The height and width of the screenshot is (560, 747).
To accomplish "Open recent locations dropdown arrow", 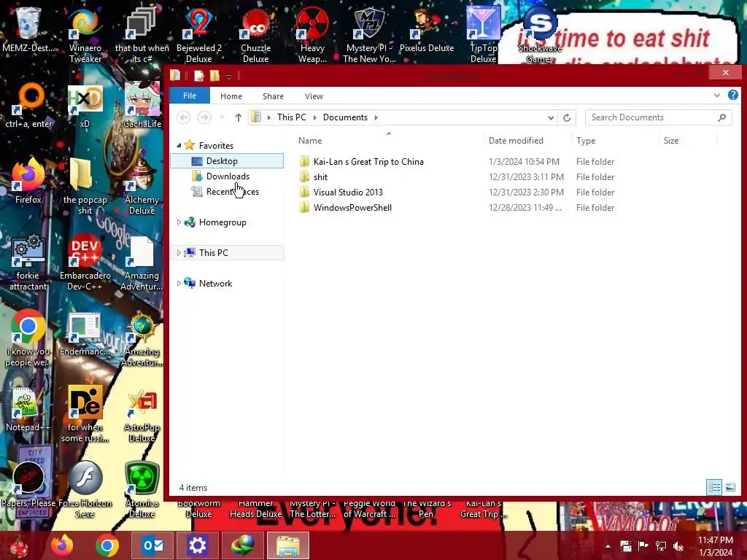I will pos(222,117).
